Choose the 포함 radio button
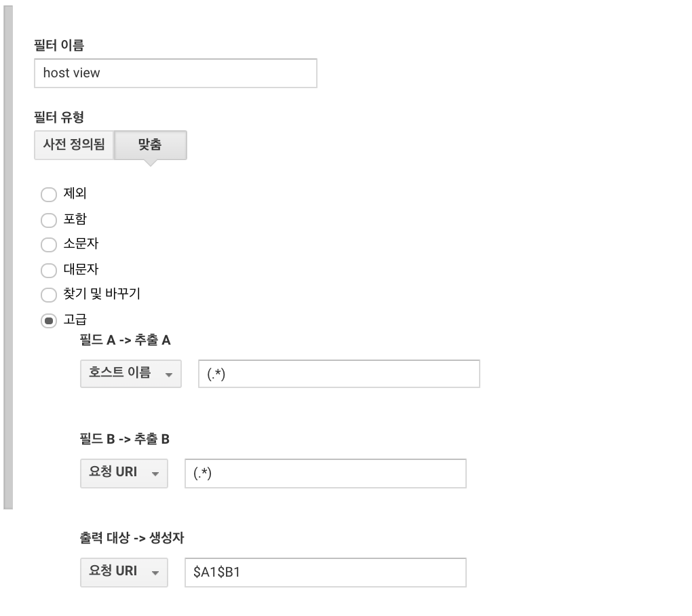 click(x=49, y=220)
